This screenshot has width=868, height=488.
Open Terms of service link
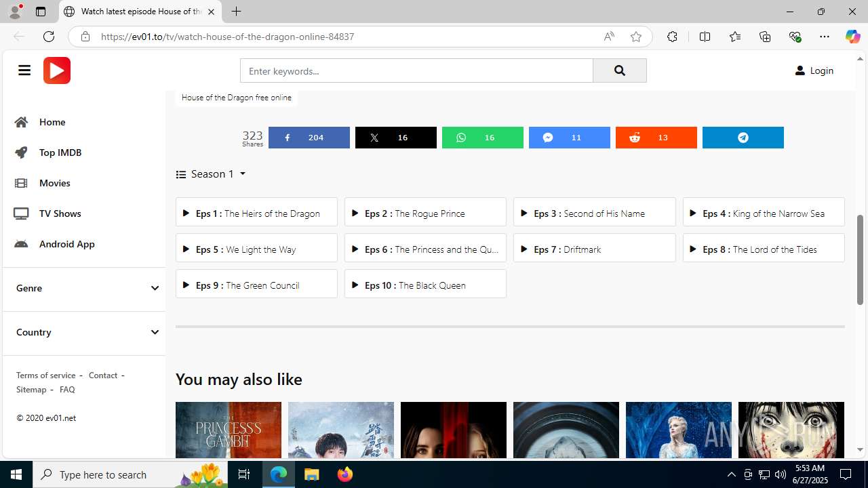coord(46,375)
